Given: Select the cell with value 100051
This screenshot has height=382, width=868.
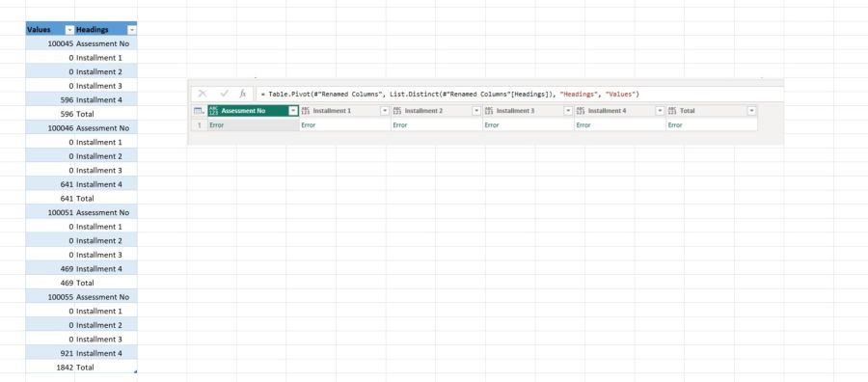Looking at the screenshot, I should coord(50,212).
